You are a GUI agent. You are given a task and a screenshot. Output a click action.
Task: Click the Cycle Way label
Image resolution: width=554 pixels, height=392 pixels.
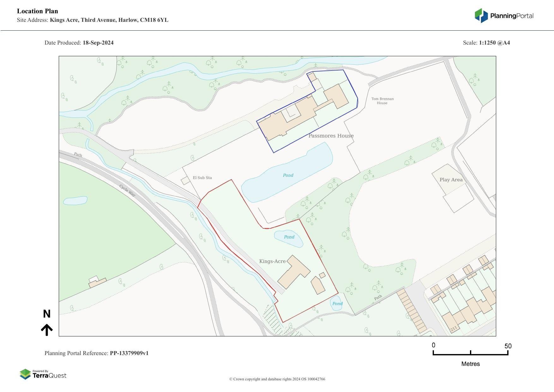point(128,191)
